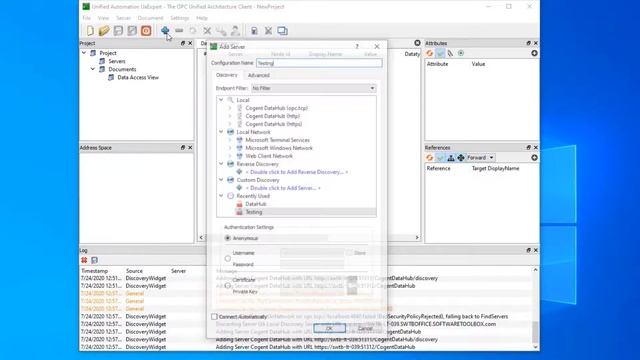Enable the Connect Automatically checkbox
Screen dimensions: 640x360
tap(214, 316)
